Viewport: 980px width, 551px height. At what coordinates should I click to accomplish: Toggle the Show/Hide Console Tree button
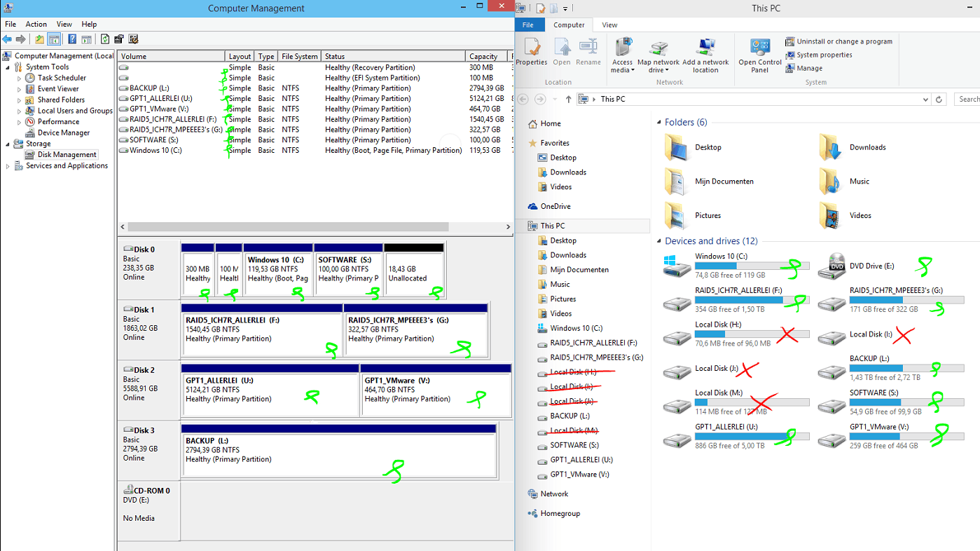(54, 39)
